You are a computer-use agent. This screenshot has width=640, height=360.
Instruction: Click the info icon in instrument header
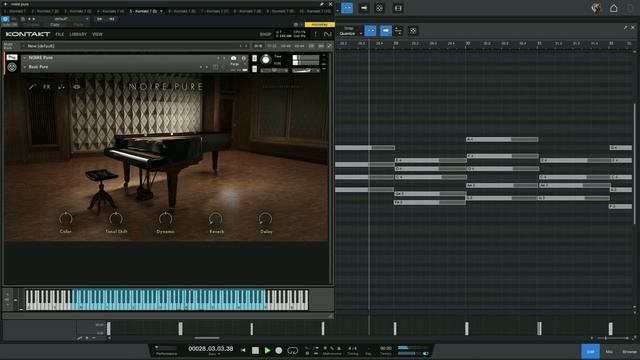244,58
